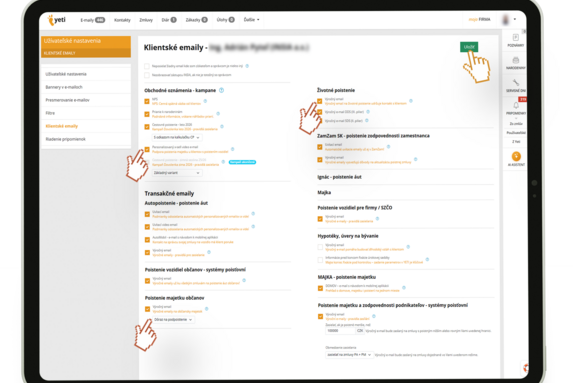
Task: Click info icon beside Prianie k narodeninám
Action: pyautogui.click(x=218, y=114)
